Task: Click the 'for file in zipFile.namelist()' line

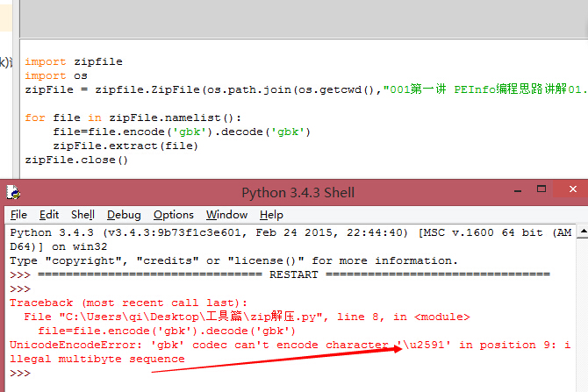Action: coord(132,118)
